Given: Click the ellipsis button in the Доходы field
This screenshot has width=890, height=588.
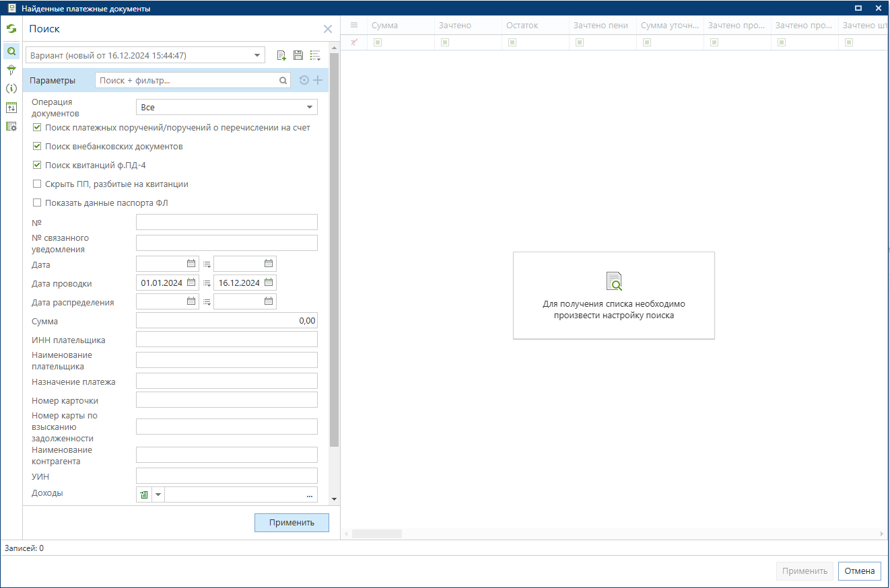Looking at the screenshot, I should 310,495.
